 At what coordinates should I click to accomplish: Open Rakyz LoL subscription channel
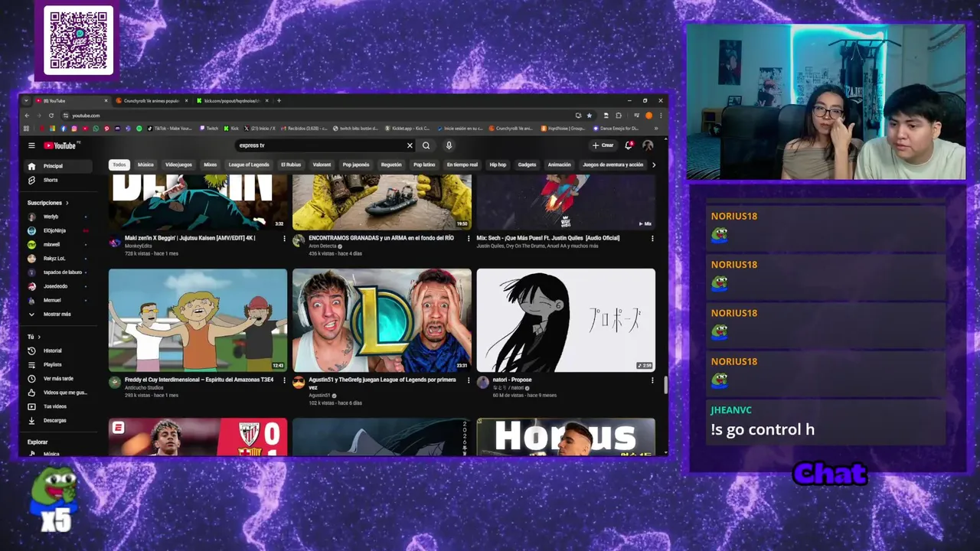pyautogui.click(x=57, y=259)
